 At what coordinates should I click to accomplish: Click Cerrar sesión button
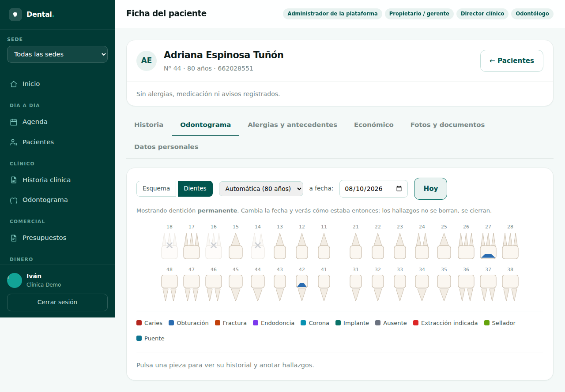(57, 302)
